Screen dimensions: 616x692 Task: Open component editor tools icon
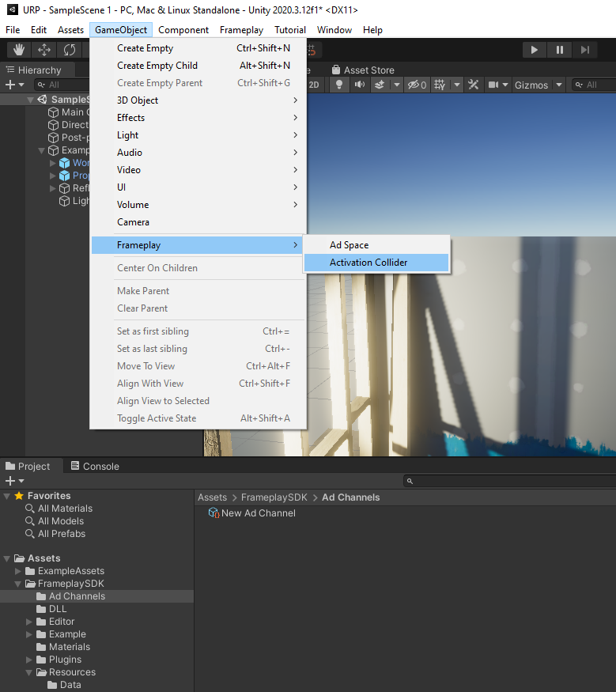tap(474, 85)
